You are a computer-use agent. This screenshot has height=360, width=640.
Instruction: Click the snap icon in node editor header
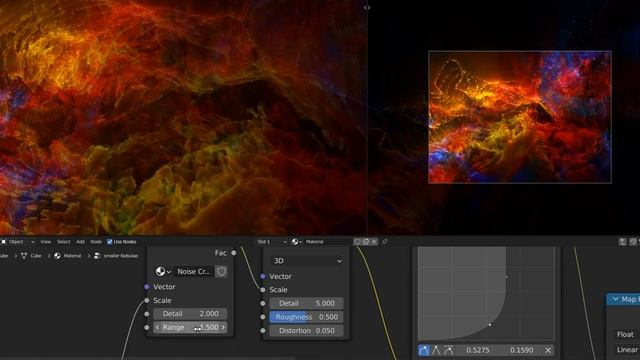point(633,242)
